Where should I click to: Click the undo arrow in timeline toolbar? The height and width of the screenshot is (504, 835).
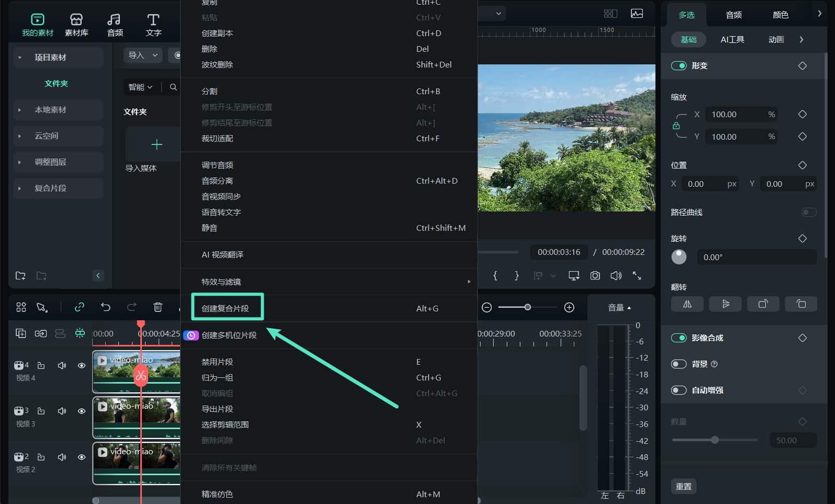[106, 307]
